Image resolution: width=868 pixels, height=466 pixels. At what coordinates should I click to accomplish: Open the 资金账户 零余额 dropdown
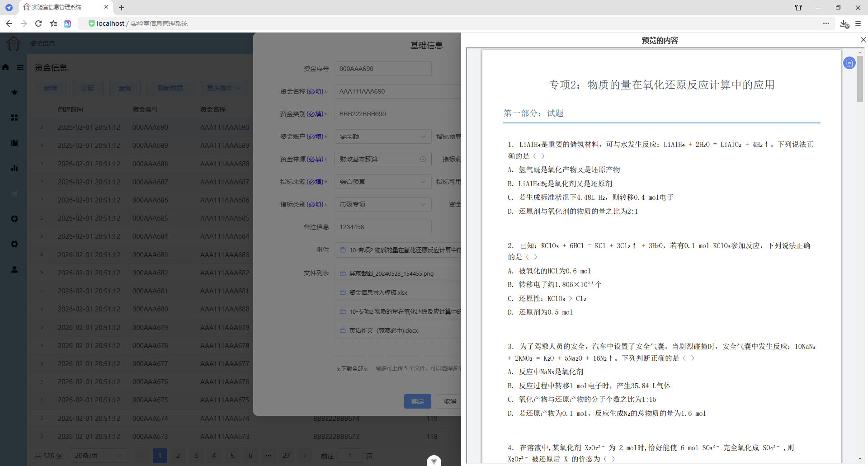pos(383,137)
